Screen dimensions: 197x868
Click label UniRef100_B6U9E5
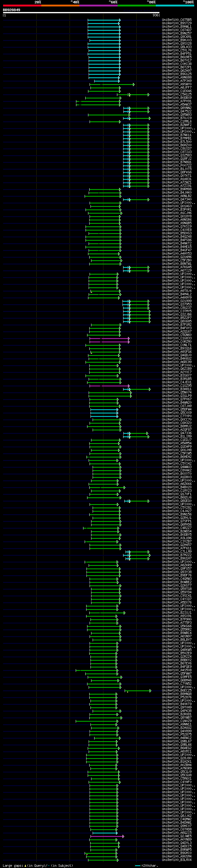[x=177, y=57]
